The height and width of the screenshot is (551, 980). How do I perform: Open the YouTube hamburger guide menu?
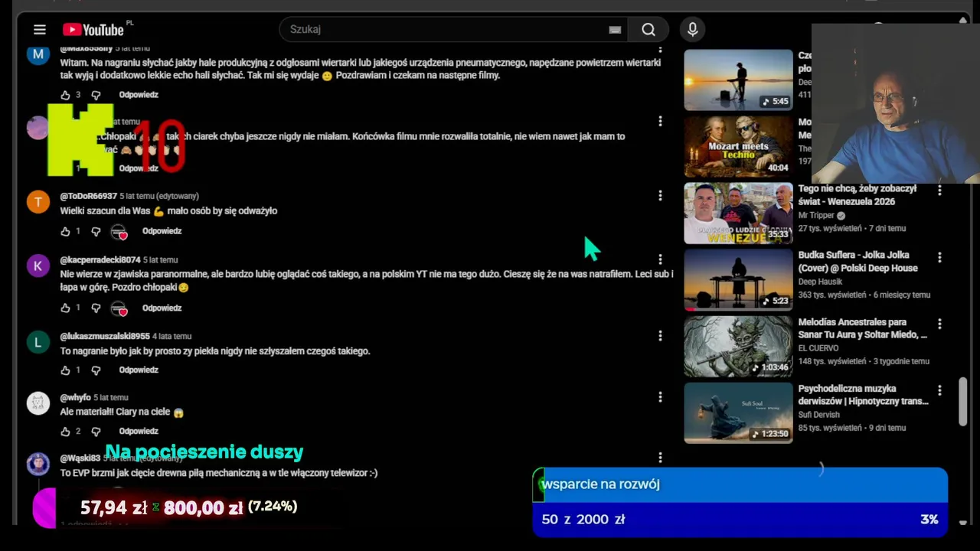40,29
